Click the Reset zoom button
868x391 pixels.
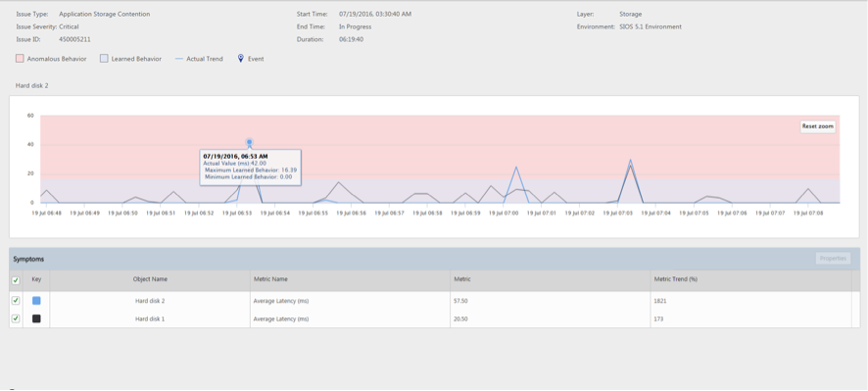click(x=818, y=126)
